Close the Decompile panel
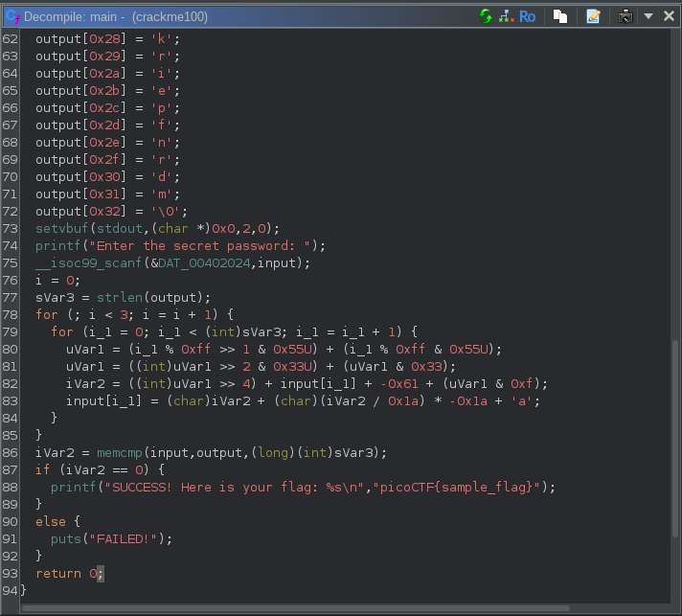The width and height of the screenshot is (682, 616). (x=669, y=16)
